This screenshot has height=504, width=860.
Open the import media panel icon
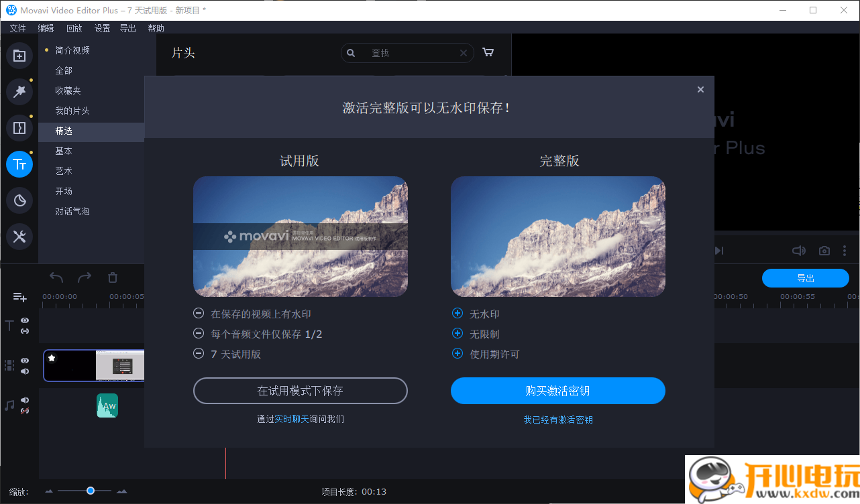(19, 56)
